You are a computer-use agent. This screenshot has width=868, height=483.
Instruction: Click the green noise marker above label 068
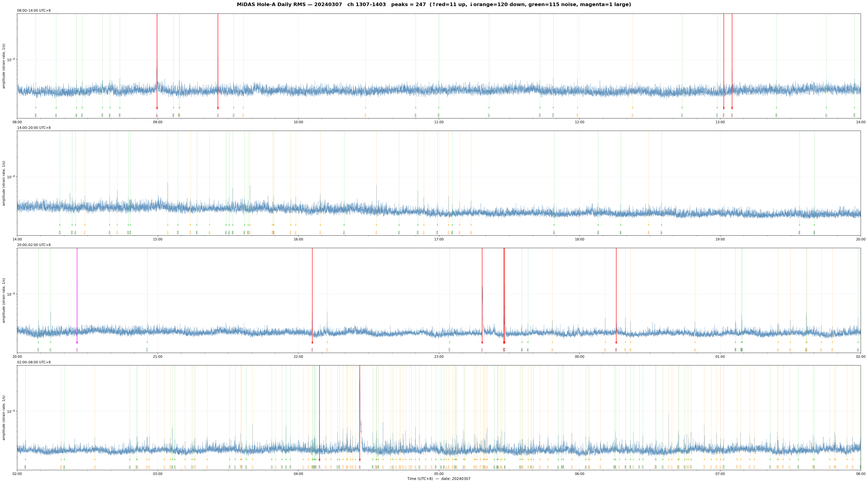click(x=800, y=225)
